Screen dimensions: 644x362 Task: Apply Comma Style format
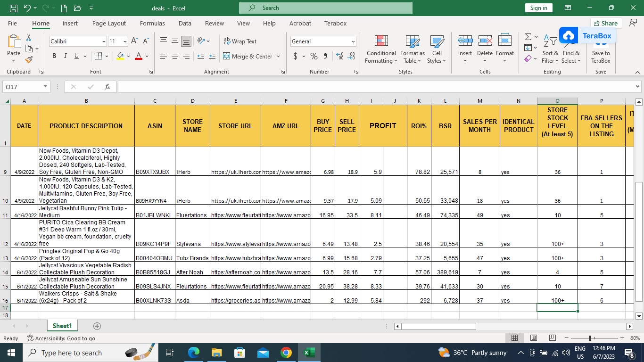pos(325,56)
